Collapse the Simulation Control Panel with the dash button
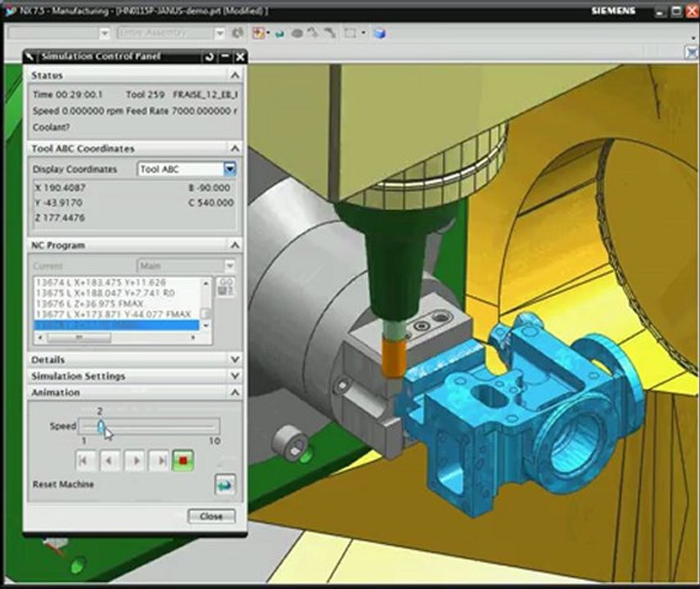The image size is (700, 589). (x=225, y=56)
